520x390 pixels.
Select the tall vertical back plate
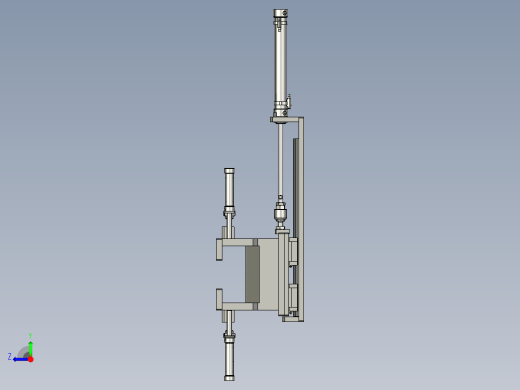pyautogui.click(x=301, y=218)
